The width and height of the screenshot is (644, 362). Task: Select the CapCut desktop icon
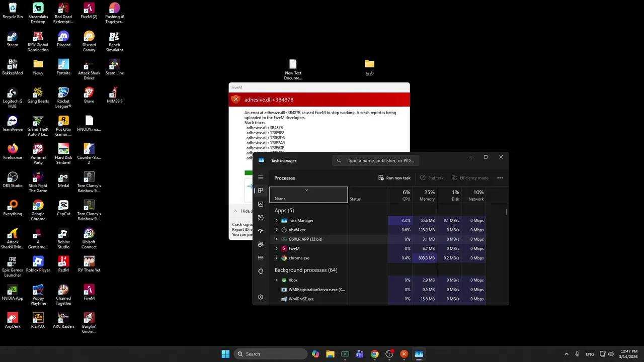click(x=63, y=208)
